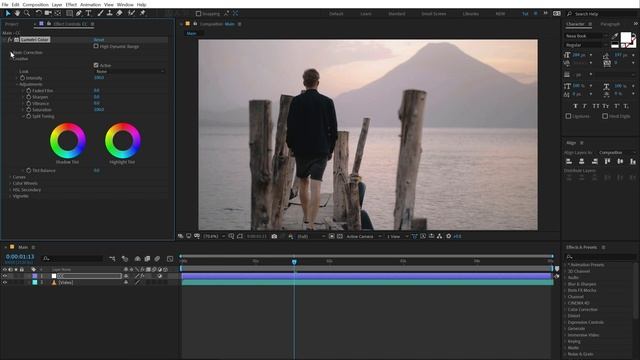Select the Unified Camera tool
The width and height of the screenshot is (640, 360).
(x=48, y=13)
